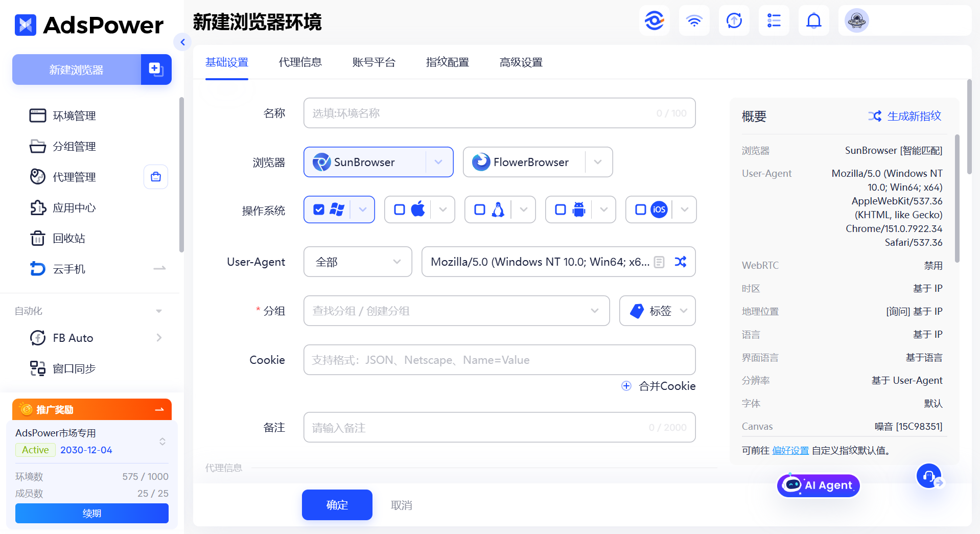Switch to 账号平台 tab

(x=374, y=62)
